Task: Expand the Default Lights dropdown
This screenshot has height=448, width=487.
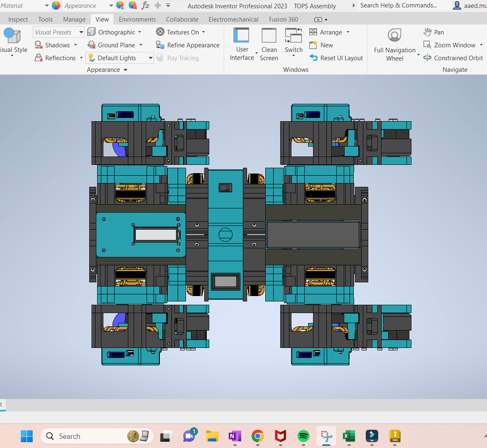Action: pyautogui.click(x=150, y=58)
